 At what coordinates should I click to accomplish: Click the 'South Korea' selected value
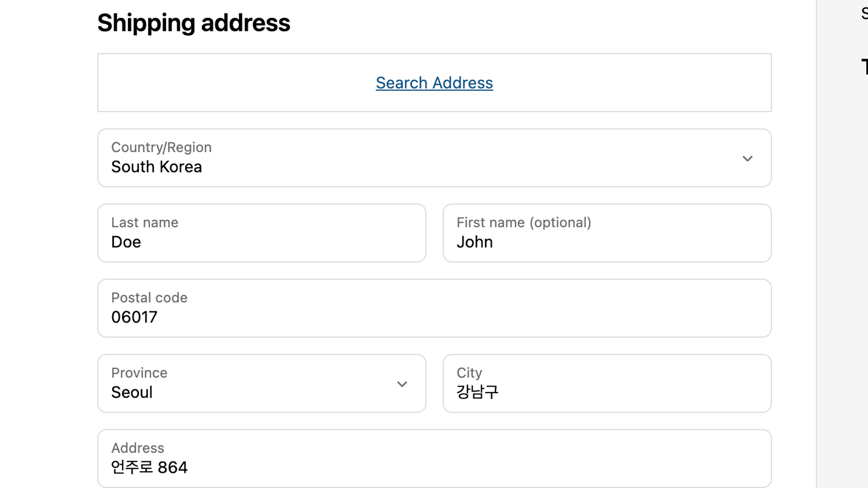click(x=156, y=167)
